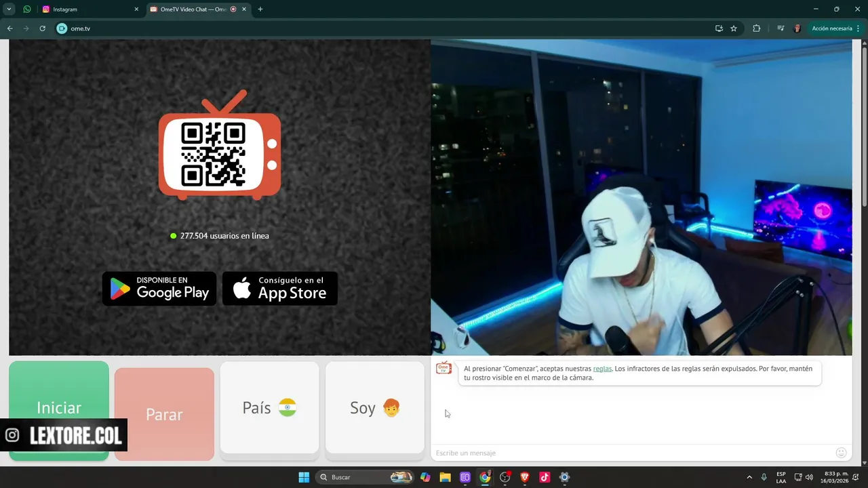Open the reglas link in the chat notice

pyautogui.click(x=602, y=369)
